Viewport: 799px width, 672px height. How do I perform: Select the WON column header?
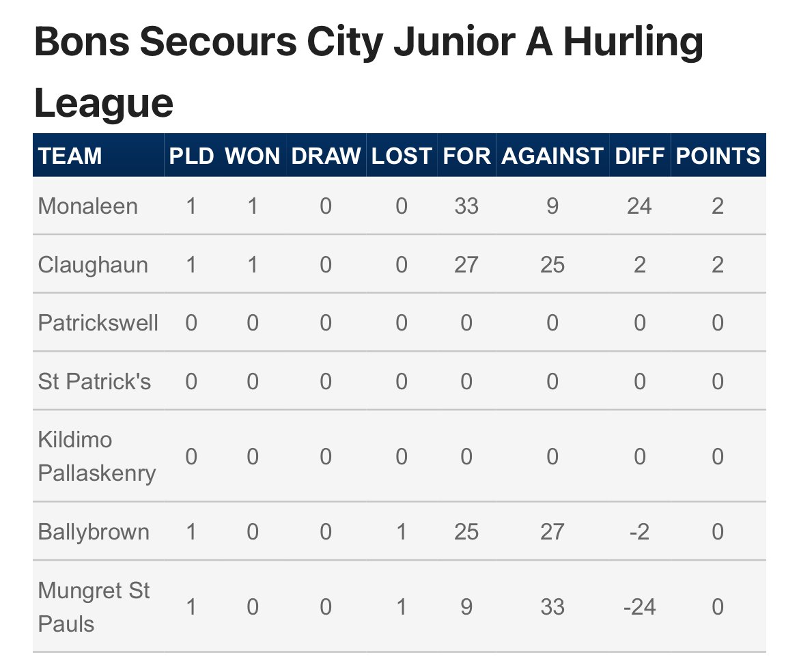pos(253,156)
